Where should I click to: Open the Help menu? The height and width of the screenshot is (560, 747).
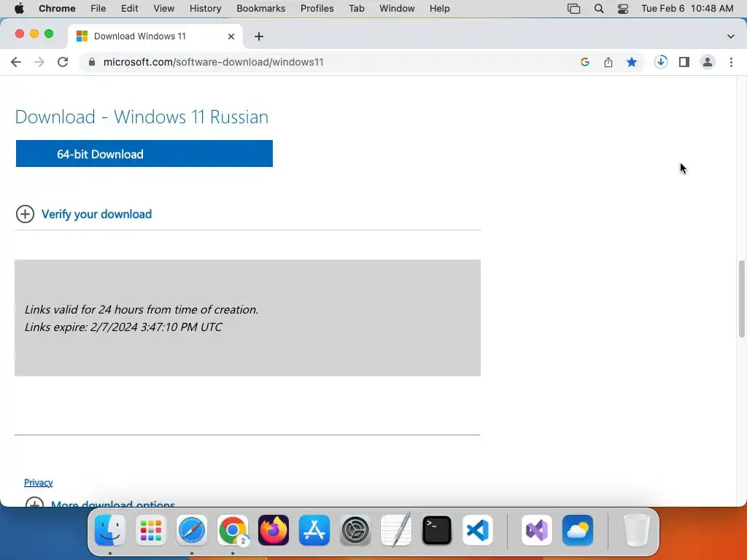coord(439,9)
